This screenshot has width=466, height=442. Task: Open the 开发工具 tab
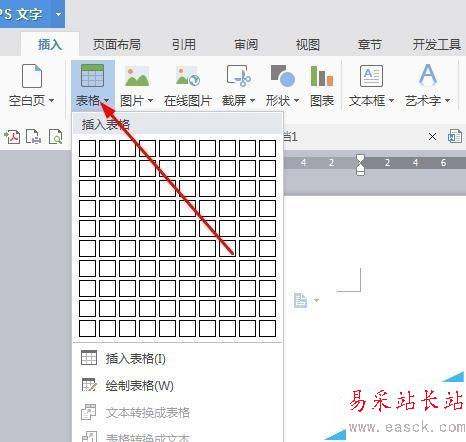click(x=437, y=44)
